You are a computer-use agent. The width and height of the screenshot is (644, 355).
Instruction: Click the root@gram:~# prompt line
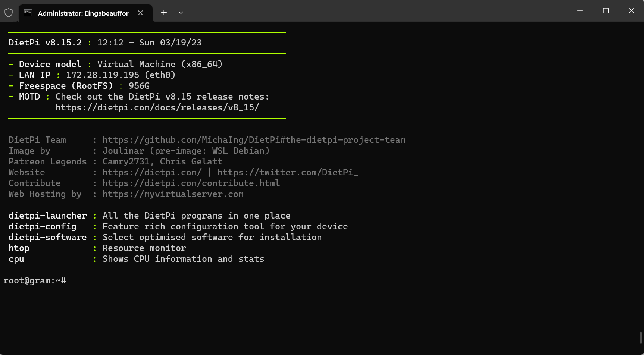click(x=35, y=281)
